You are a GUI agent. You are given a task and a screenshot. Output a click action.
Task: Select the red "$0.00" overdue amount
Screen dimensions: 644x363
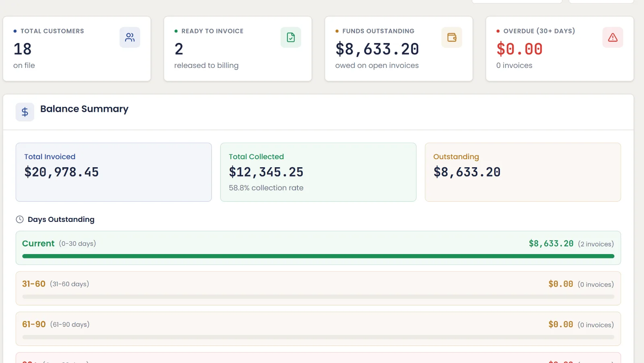coord(520,49)
